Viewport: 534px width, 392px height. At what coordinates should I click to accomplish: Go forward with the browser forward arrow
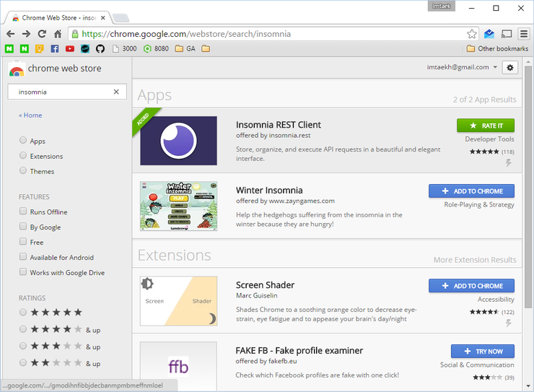coord(26,34)
